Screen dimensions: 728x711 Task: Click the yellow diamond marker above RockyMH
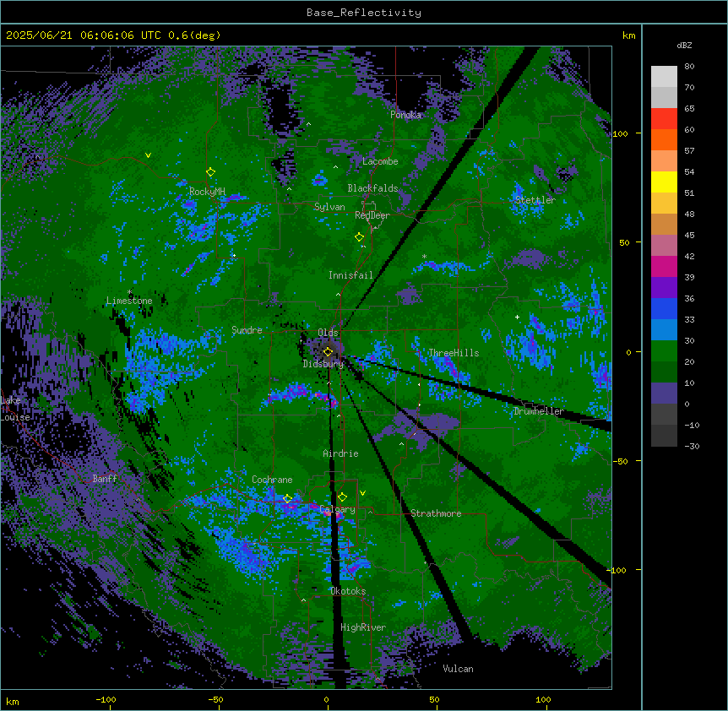click(210, 171)
